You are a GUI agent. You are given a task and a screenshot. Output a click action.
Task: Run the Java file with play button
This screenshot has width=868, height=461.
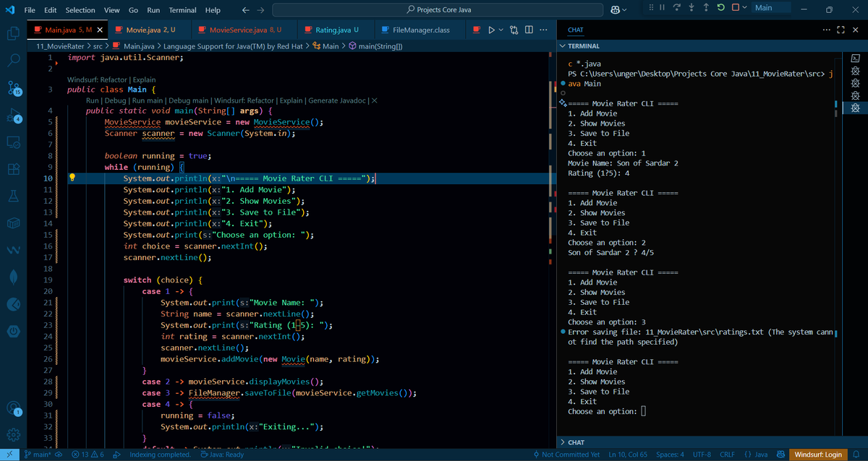tap(490, 30)
